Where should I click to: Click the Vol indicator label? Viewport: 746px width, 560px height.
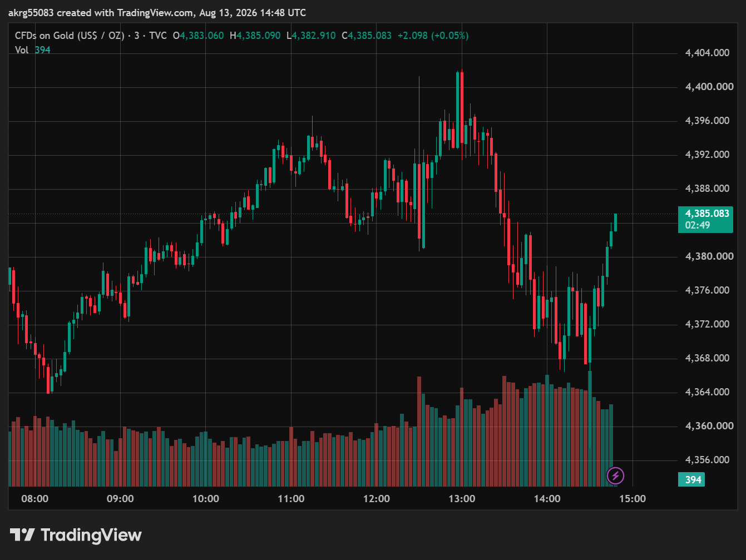click(22, 50)
